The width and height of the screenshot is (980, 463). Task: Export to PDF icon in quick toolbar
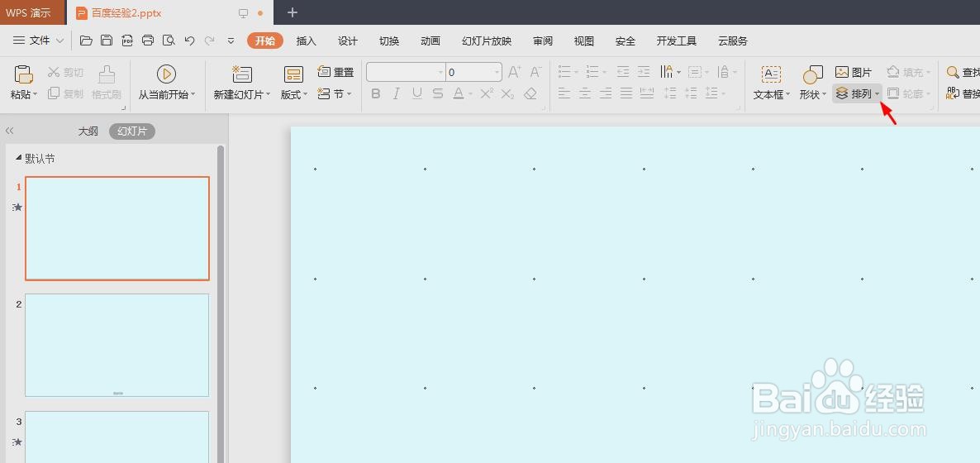pos(127,41)
